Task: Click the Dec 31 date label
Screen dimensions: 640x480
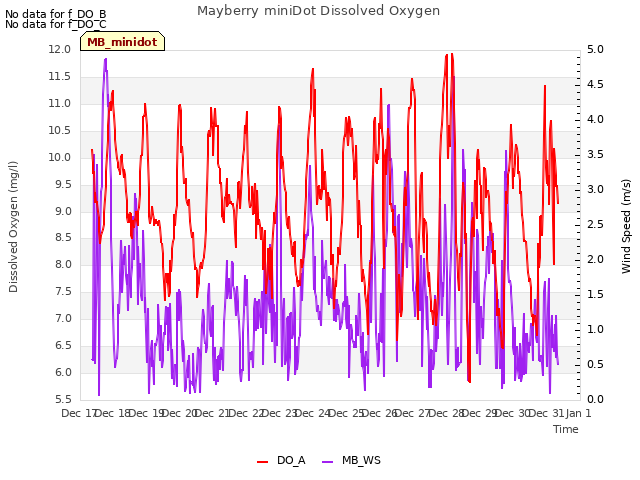Action: 547,413
